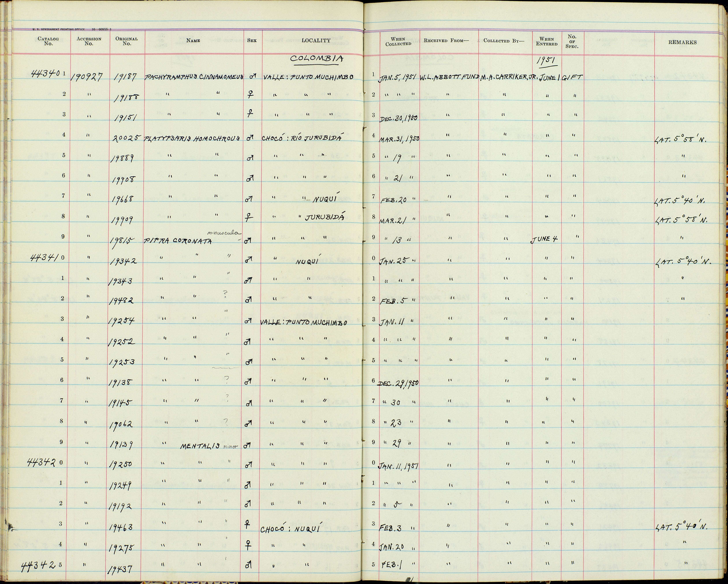Select catalog number 44340 entry
The width and height of the screenshot is (728, 584).
[46, 73]
